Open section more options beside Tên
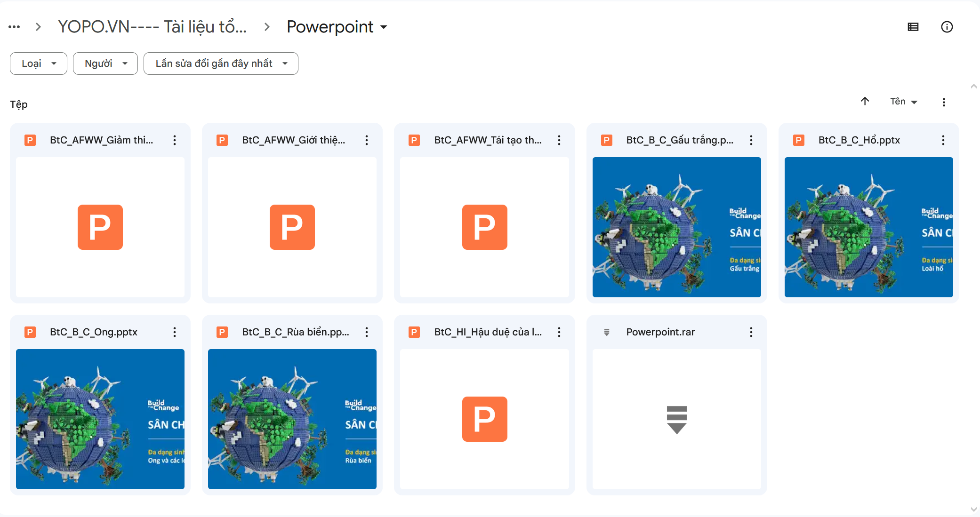 click(943, 102)
